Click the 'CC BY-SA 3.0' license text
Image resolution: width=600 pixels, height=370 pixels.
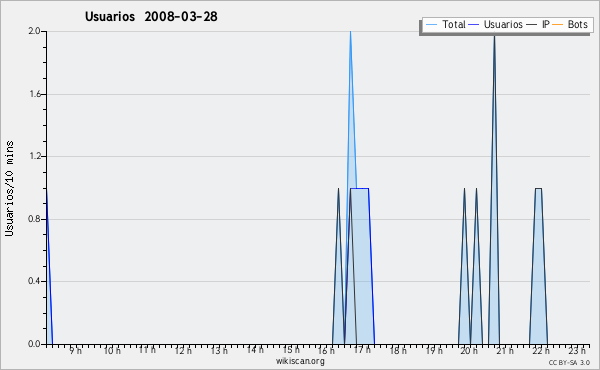coord(569,362)
